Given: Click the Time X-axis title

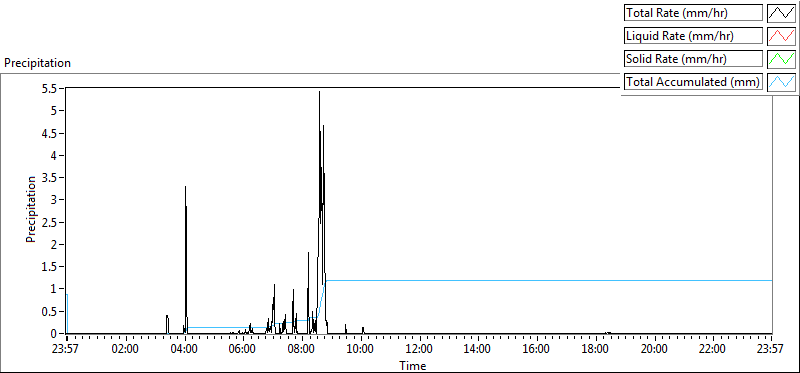Looking at the screenshot, I should tap(413, 365).
